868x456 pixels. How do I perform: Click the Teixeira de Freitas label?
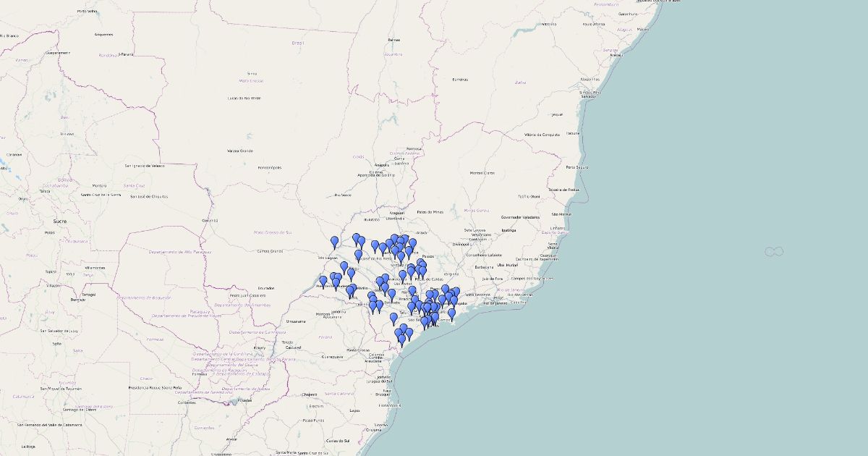click(564, 190)
